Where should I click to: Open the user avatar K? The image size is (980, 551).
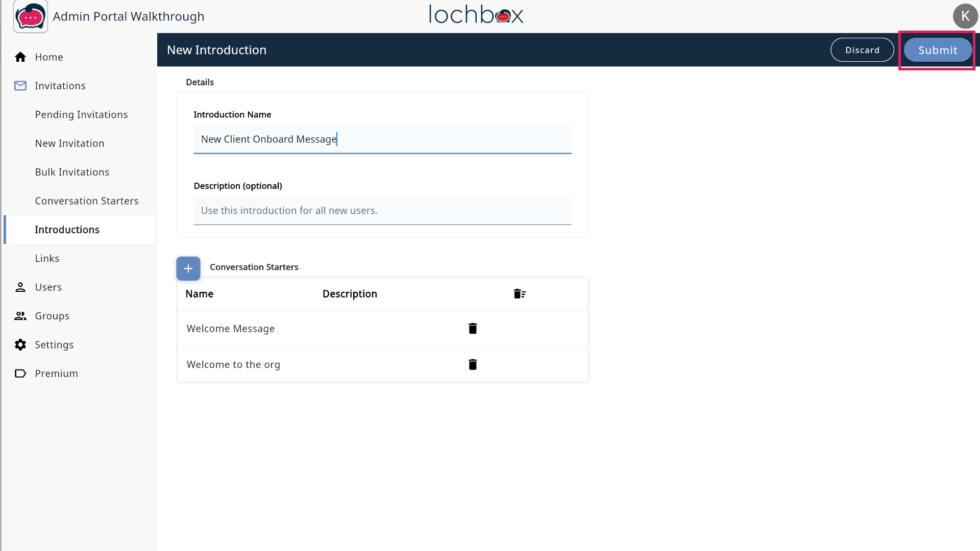pos(965,16)
